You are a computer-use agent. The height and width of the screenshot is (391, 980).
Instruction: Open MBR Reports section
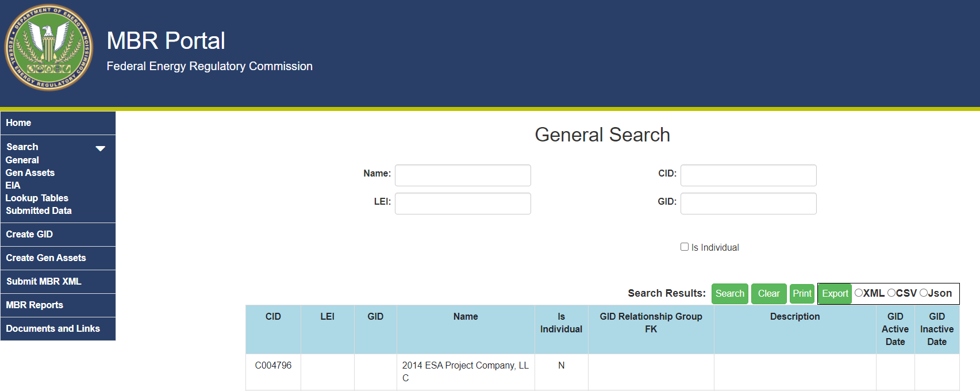34,305
